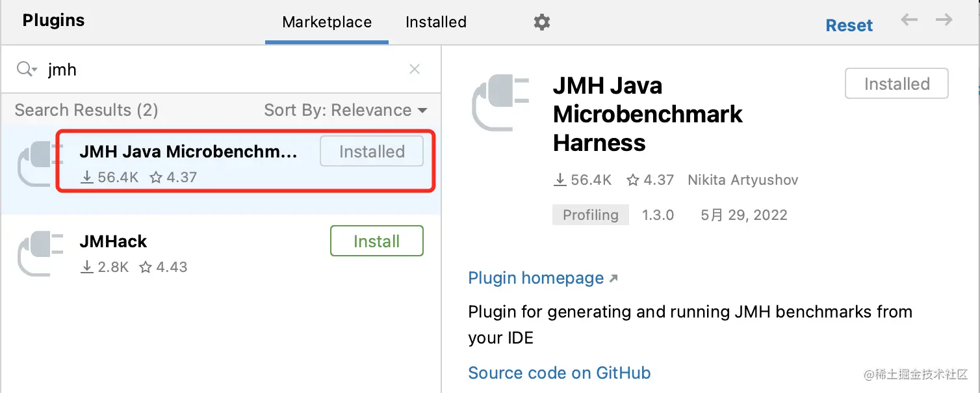
Task: Click the search magnifier history icon
Action: (26, 69)
